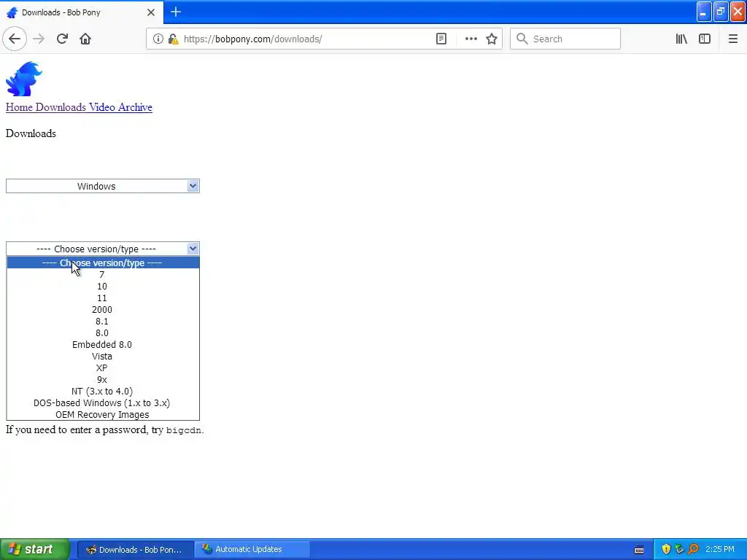Select DOS-based Windows (1.x to 3.x) option
Screen dimensions: 747x560
(102, 402)
